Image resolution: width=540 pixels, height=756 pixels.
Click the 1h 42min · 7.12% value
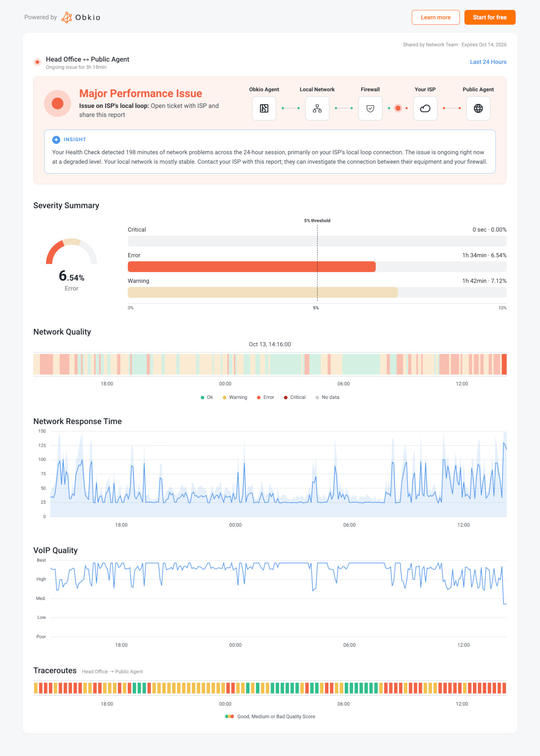pyautogui.click(x=484, y=281)
